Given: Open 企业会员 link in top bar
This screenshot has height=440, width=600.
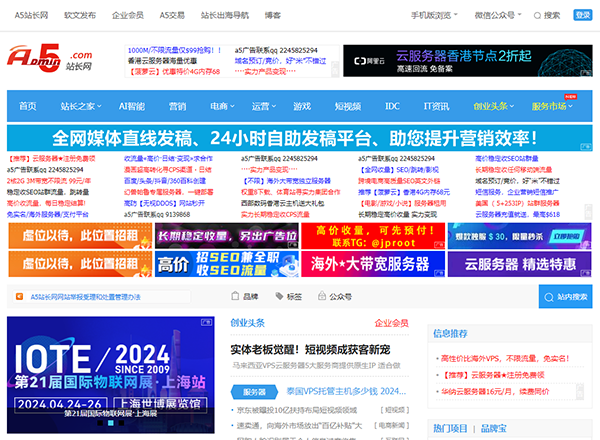Looking at the screenshot, I should click(x=128, y=15).
